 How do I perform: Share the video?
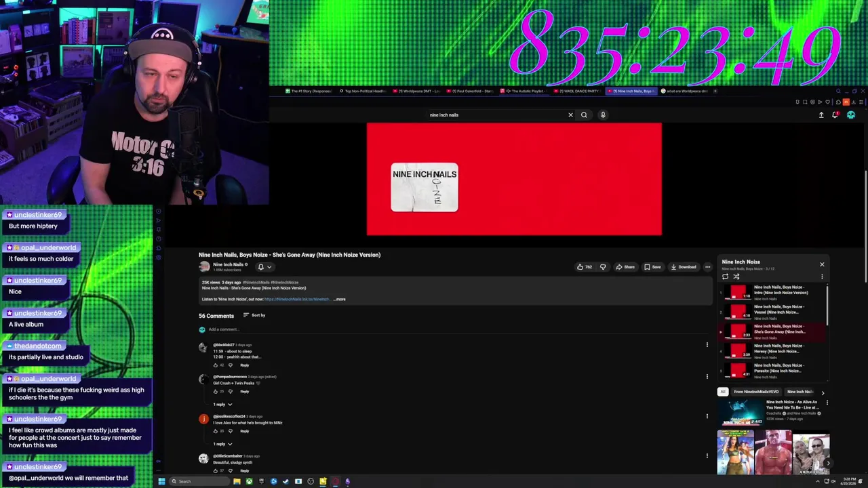[x=625, y=267]
